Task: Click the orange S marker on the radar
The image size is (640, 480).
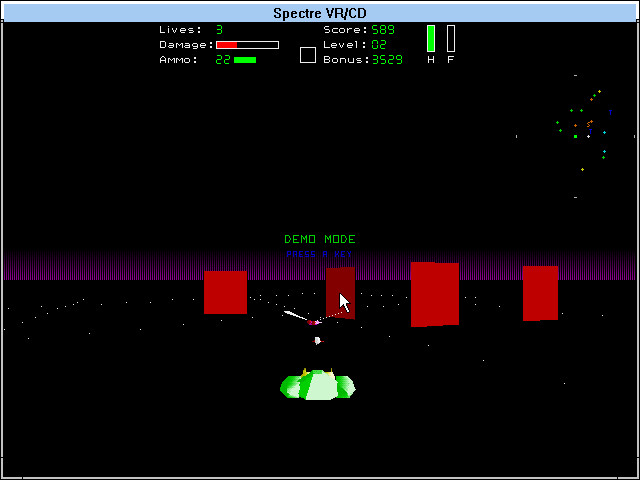Action: point(589,124)
